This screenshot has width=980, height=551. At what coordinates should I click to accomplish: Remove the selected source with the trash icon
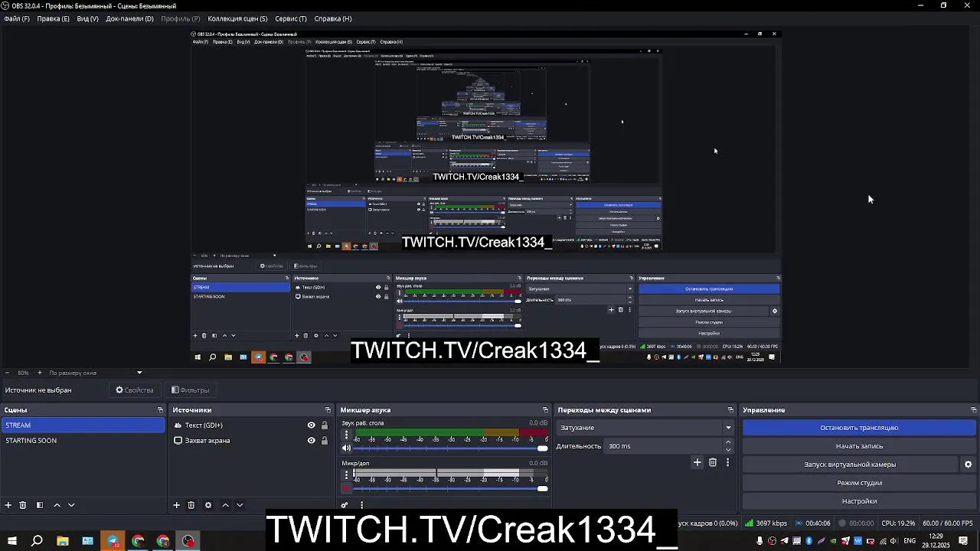tap(191, 505)
